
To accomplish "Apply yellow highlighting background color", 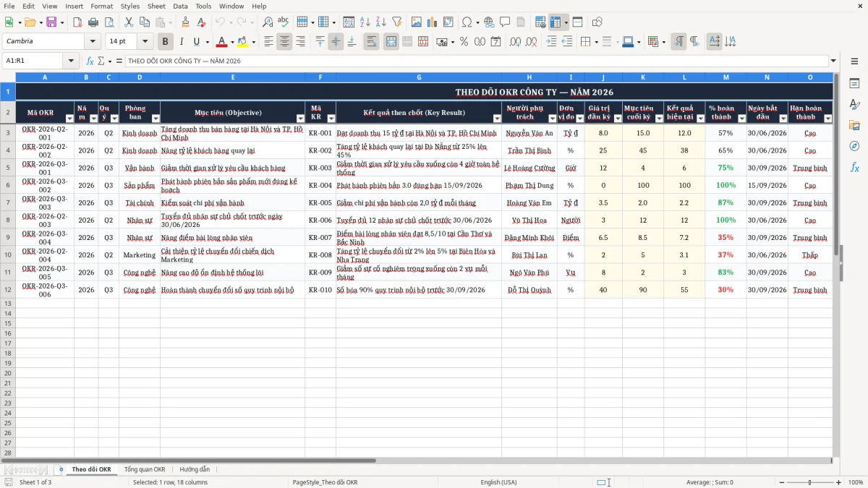I will coord(243,42).
